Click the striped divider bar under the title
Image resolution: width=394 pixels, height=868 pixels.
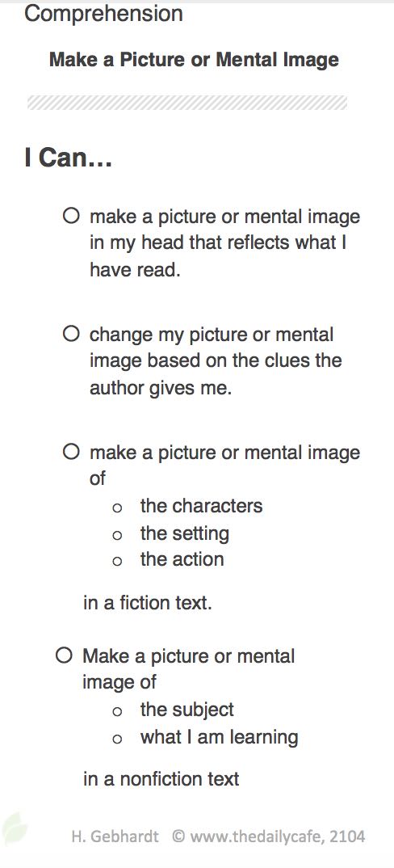click(187, 103)
